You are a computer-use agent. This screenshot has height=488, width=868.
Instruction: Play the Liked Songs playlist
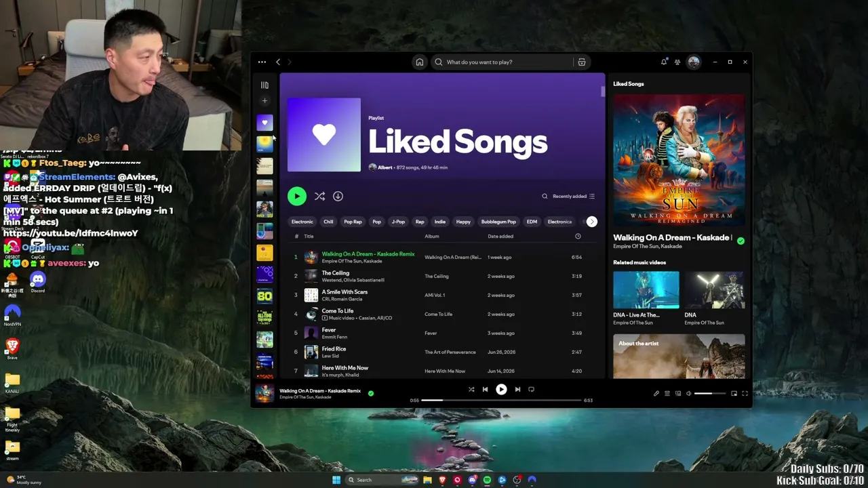296,196
